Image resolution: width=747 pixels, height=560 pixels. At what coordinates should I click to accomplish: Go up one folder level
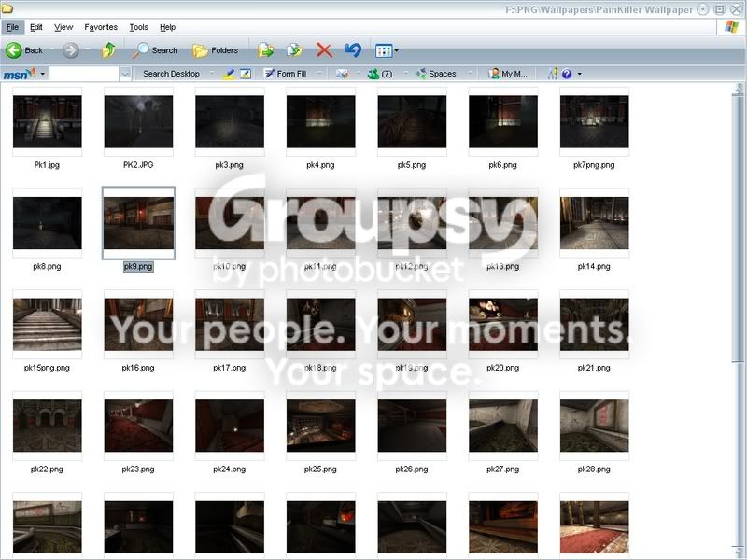click(x=108, y=50)
